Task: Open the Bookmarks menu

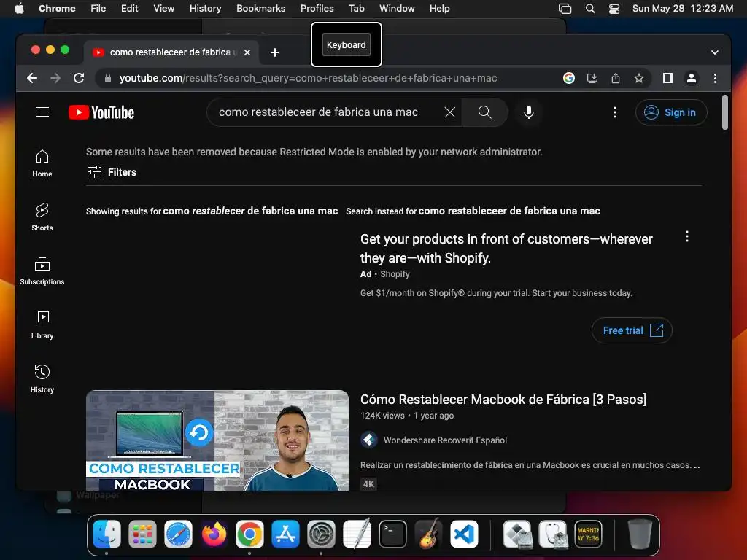Action: [x=260, y=8]
